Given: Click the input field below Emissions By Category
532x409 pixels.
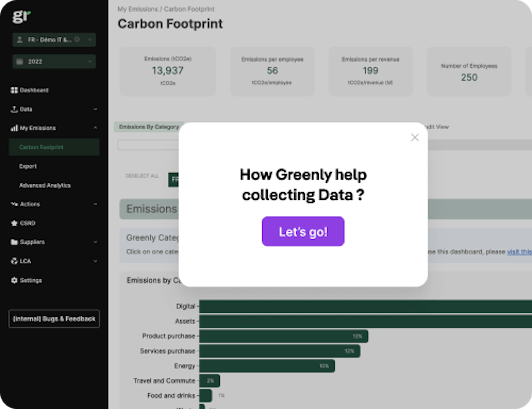Looking at the screenshot, I should point(148,145).
